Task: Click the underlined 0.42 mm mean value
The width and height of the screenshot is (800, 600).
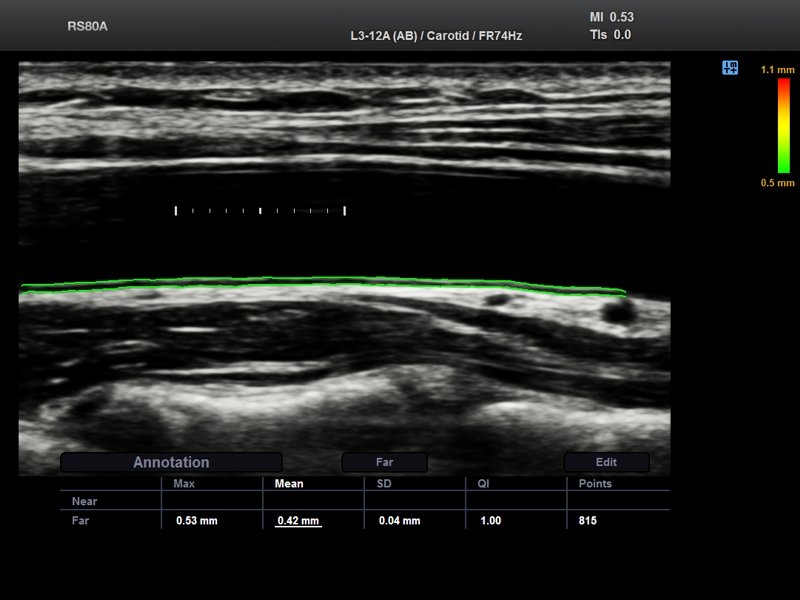Action: pos(298,521)
